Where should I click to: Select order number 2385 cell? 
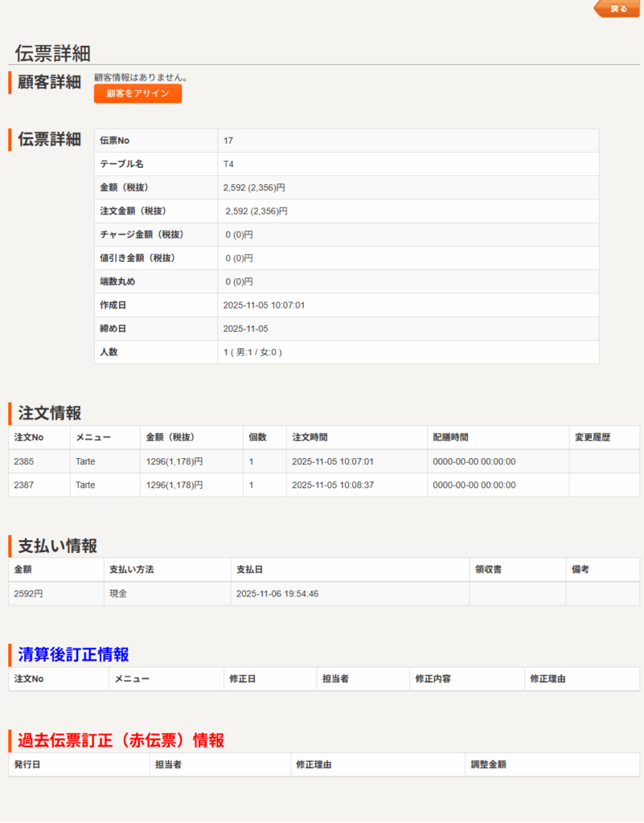[24, 461]
